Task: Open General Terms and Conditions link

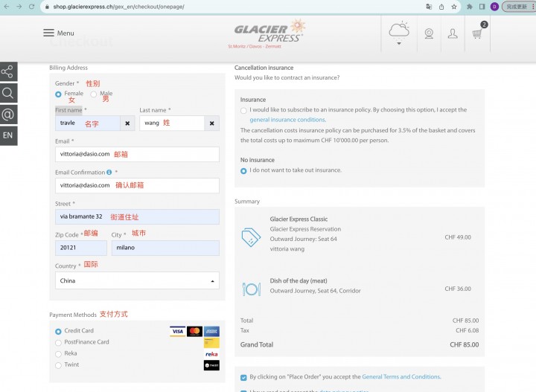Action: (401, 376)
